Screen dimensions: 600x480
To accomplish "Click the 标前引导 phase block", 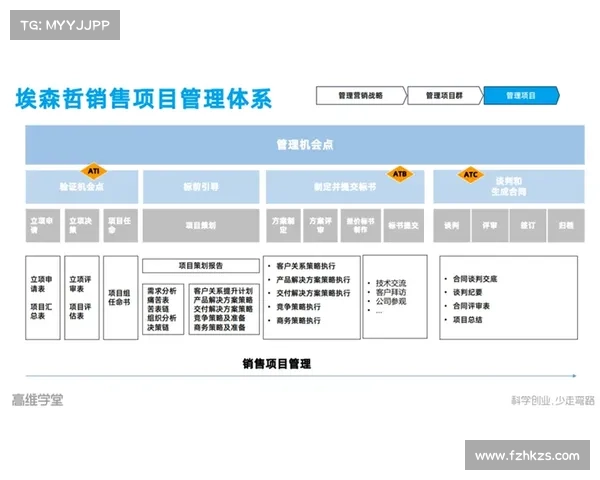I will [x=200, y=187].
